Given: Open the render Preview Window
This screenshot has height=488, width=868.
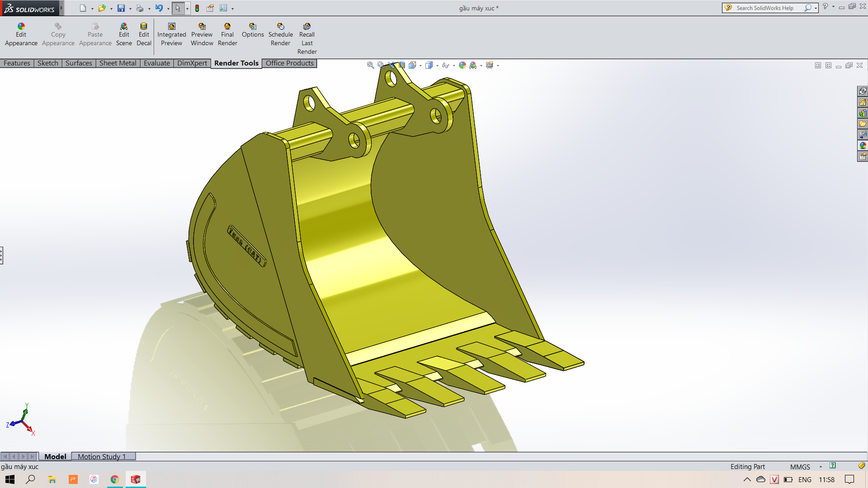Looking at the screenshot, I should click(x=202, y=35).
